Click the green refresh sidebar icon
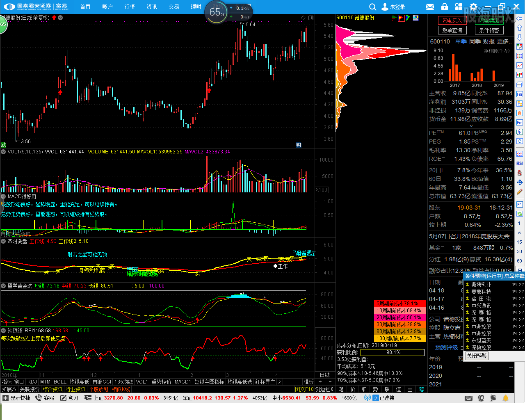Screen dimensions: 525x420 tap(519, 214)
